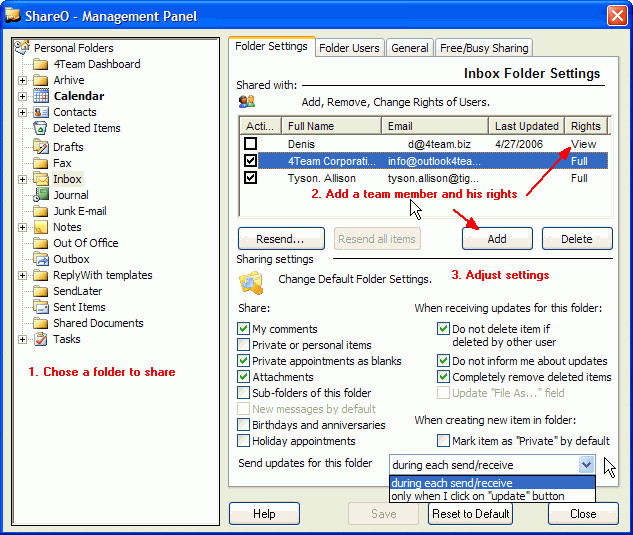Click the Rights column header

[586, 126]
